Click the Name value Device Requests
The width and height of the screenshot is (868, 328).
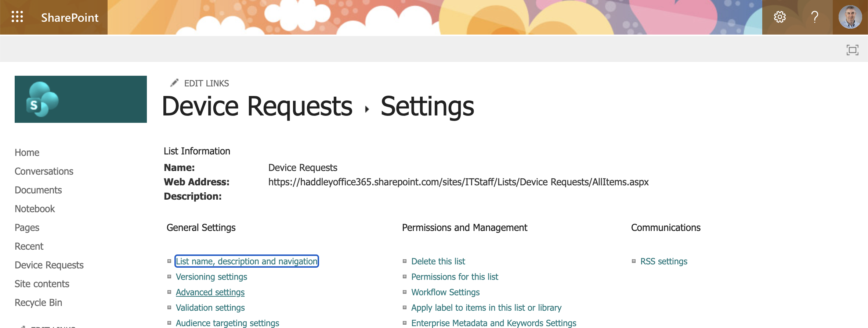[x=303, y=168]
